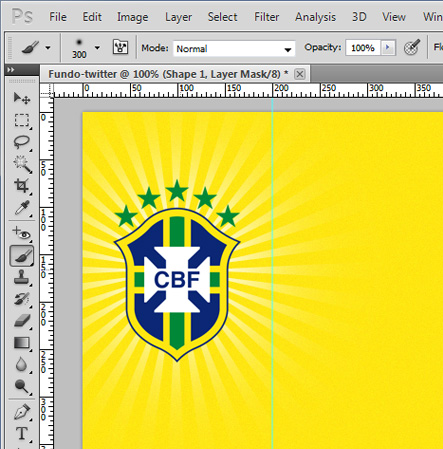This screenshot has height=449, width=443.
Task: Open the Select menu
Action: 222,17
